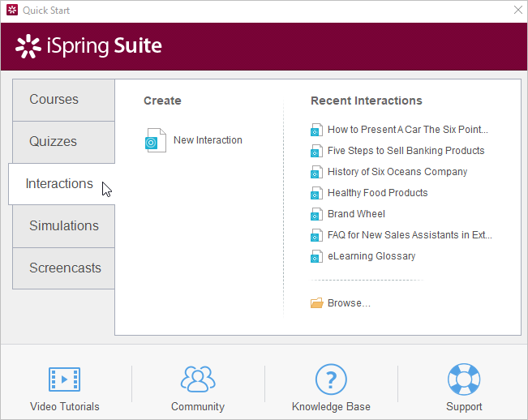Click the file icon beside Brand Wheel
This screenshot has height=420, width=528.
(317, 214)
